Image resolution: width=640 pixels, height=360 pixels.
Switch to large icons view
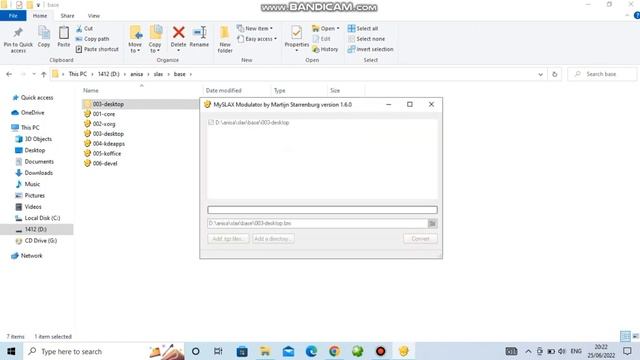click(636, 336)
